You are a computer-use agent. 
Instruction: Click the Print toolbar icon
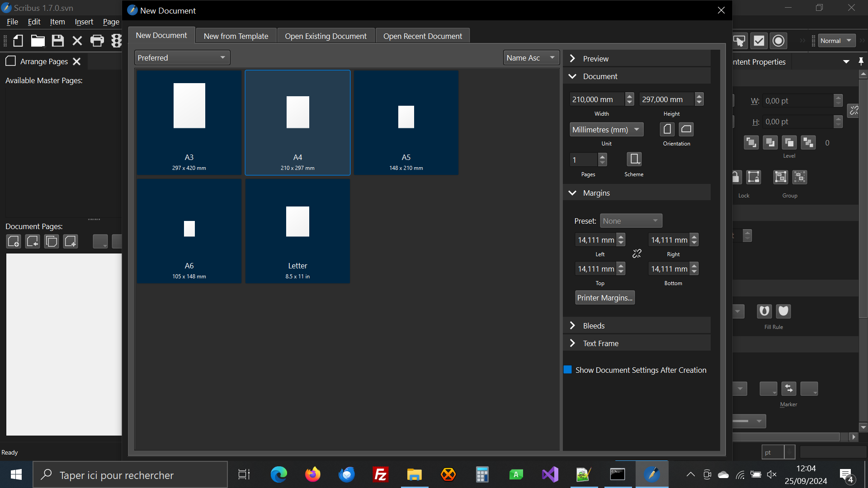click(x=97, y=41)
